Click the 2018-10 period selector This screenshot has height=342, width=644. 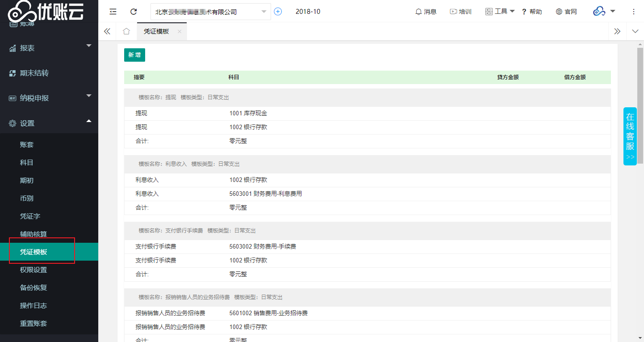(x=308, y=12)
